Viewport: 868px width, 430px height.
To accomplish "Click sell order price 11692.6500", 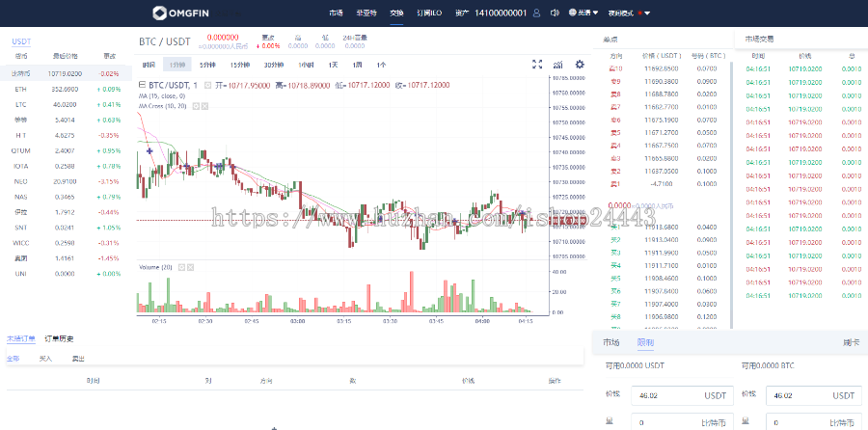I will click(661, 68).
